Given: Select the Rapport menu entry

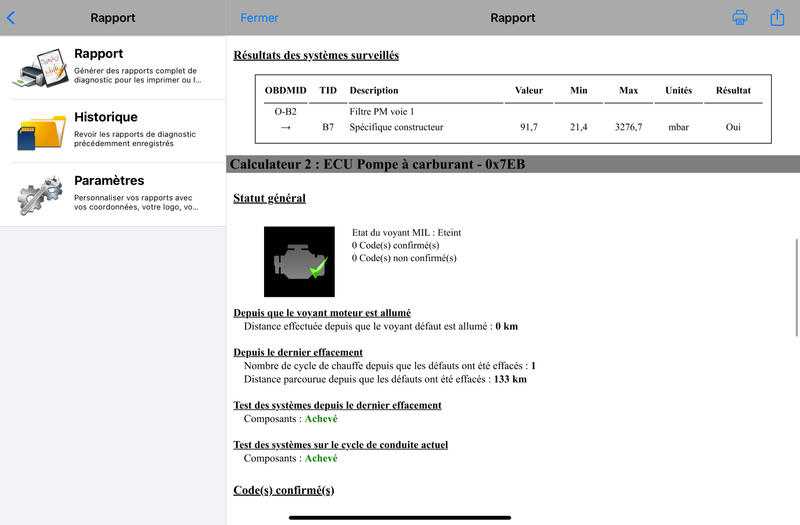Looking at the screenshot, I should click(113, 67).
